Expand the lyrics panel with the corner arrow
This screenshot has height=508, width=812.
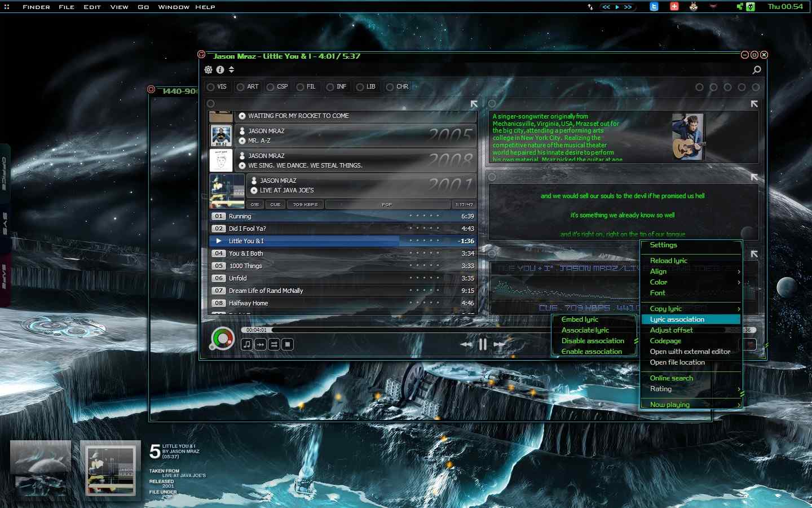click(x=754, y=177)
